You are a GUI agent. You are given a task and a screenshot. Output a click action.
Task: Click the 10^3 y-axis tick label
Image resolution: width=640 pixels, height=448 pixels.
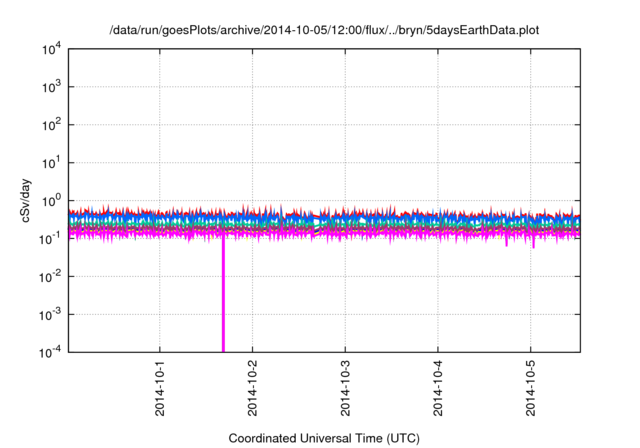52,87
